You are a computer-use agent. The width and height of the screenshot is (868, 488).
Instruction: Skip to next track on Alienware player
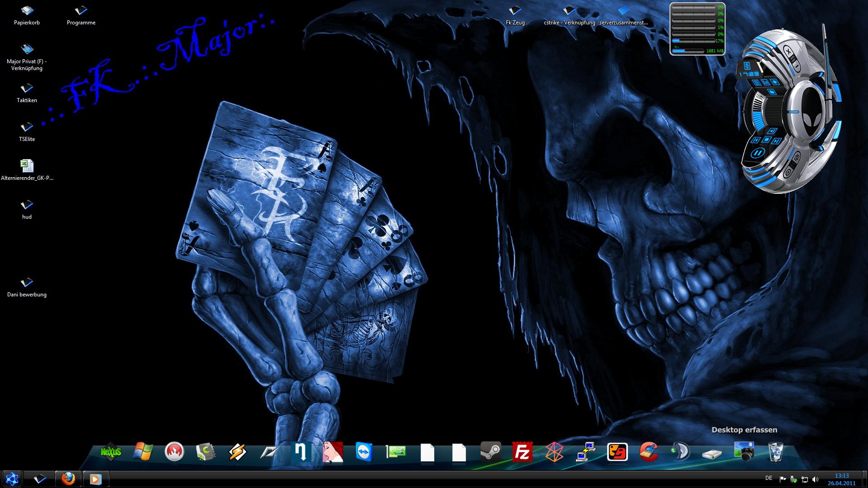click(x=776, y=141)
